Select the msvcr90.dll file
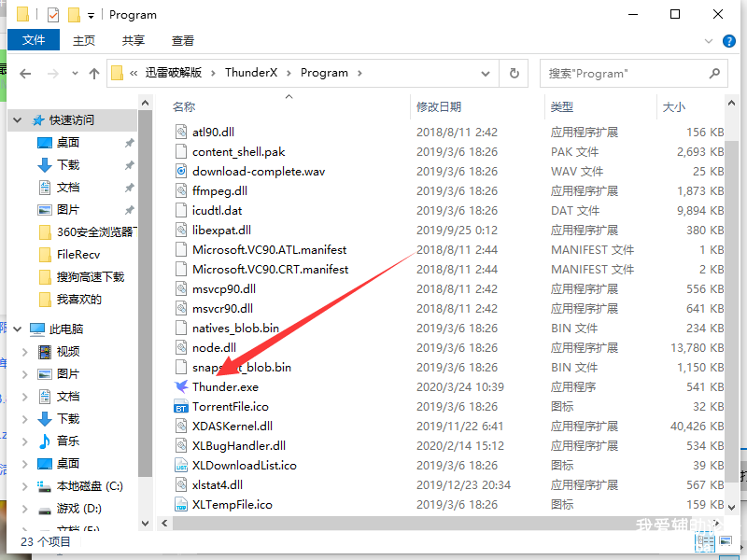Viewport: 747px width, 560px height. [x=222, y=309]
